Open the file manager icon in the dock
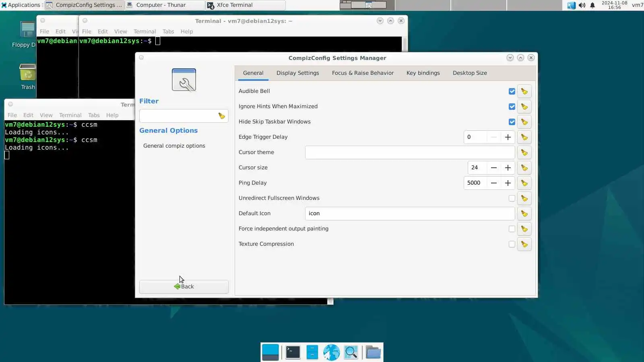Image resolution: width=644 pixels, height=362 pixels. click(x=312, y=352)
